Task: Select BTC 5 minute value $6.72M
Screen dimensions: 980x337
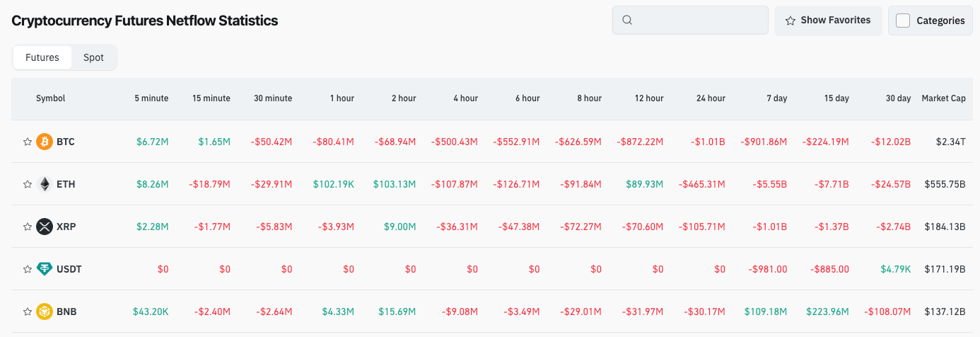Action: [x=153, y=142]
